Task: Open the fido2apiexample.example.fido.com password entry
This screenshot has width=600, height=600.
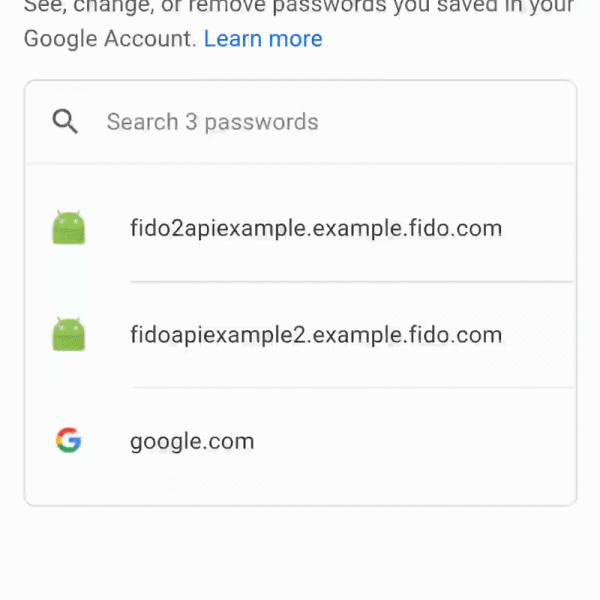Action: tap(315, 229)
